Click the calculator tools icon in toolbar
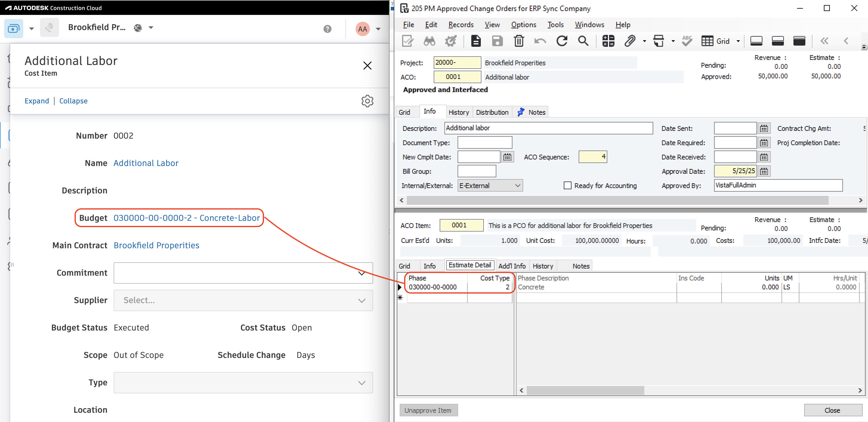Image resolution: width=868 pixels, height=422 pixels. tap(608, 41)
